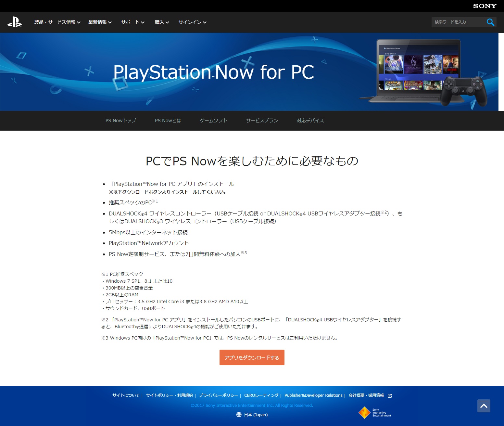
Task: Expand the 製品・サービス情報 dropdown menu
Action: coord(57,22)
